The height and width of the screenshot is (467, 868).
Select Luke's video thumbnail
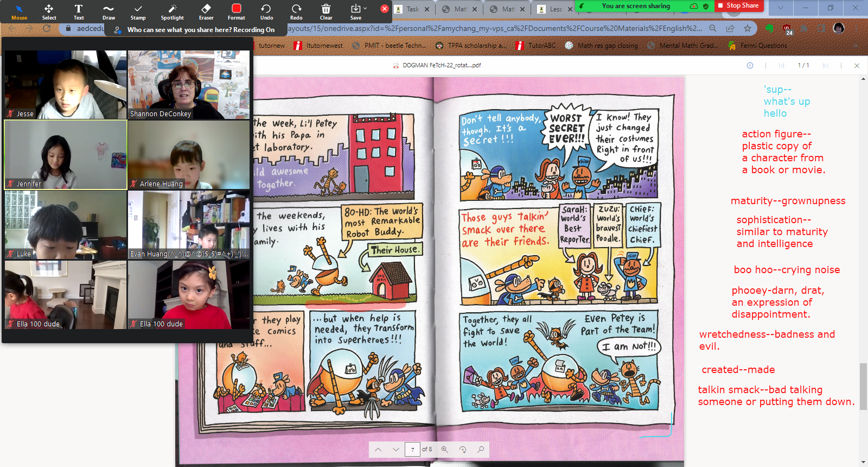(66, 225)
